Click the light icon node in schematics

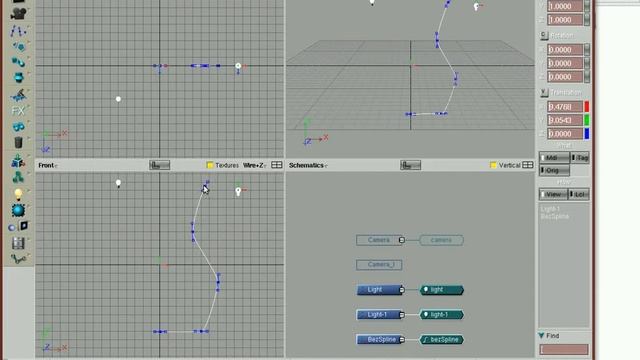point(442,290)
